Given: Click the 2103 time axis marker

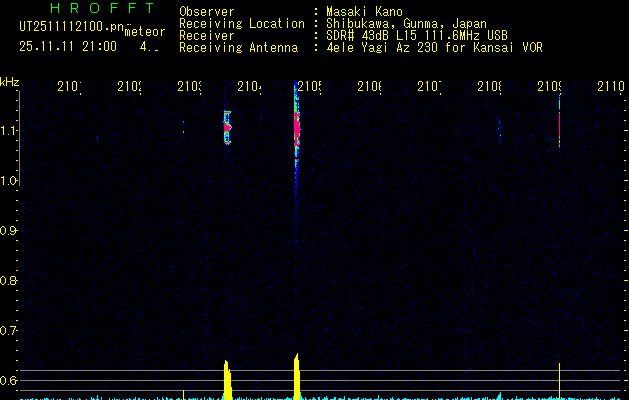Looking at the screenshot, I should click(x=190, y=86).
